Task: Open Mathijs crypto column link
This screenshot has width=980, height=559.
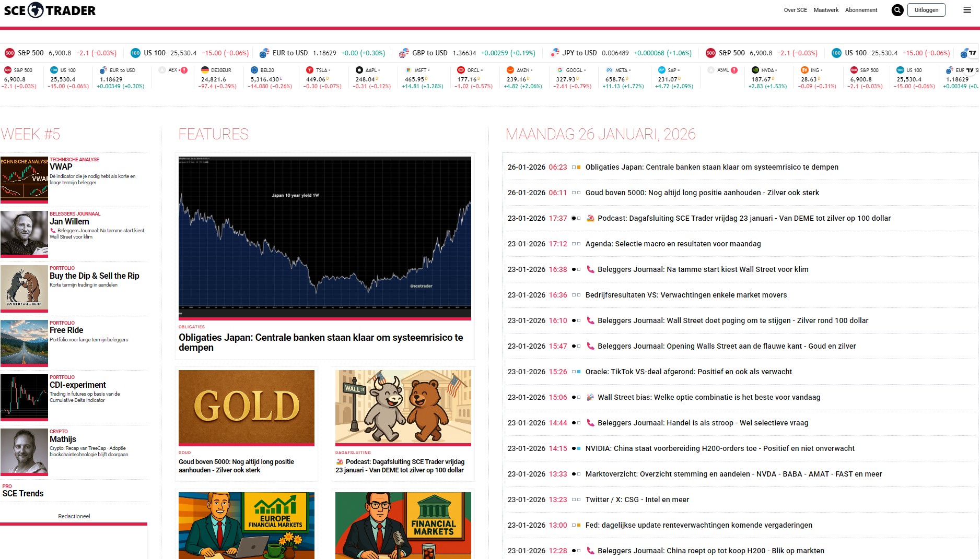Action: pyautogui.click(x=63, y=439)
